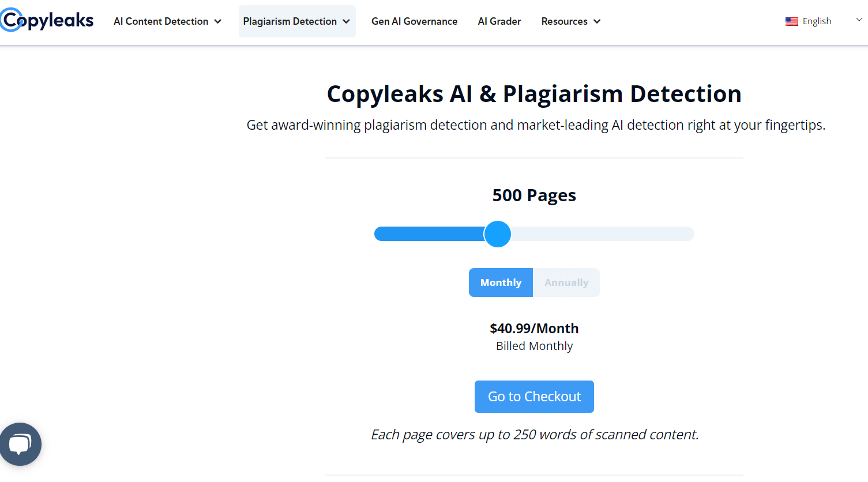Select Monthly billing option
Screen dimensions: 868x482
tap(501, 283)
